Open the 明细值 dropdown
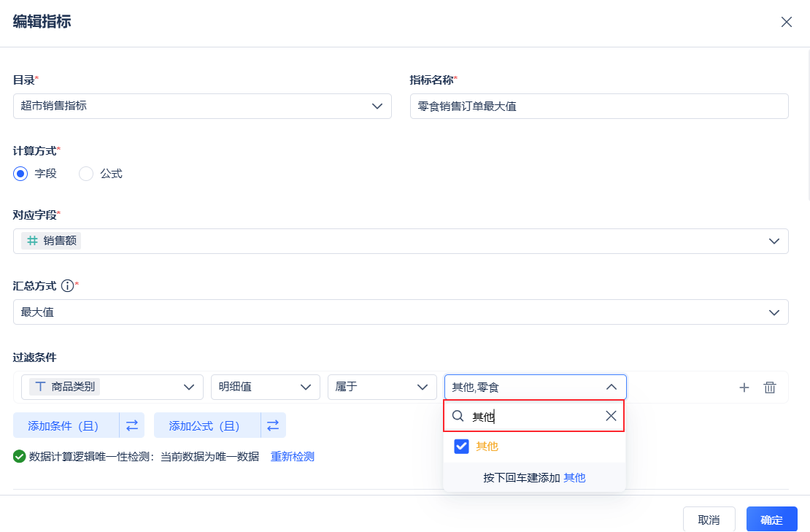Screen dimensions: 810x532 pyautogui.click(x=266, y=387)
